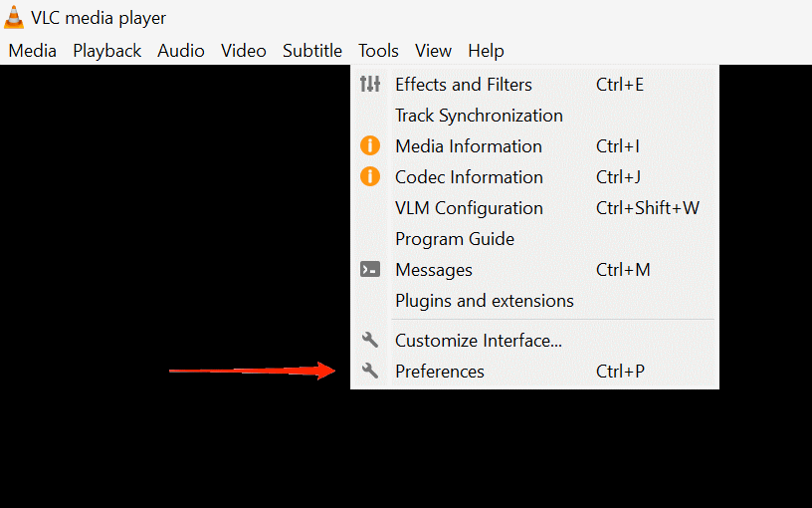Click the Customize Interface wrench icon

[370, 341]
